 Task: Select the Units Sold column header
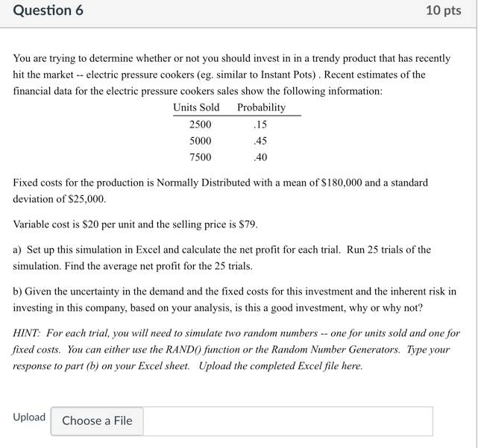pos(196,107)
